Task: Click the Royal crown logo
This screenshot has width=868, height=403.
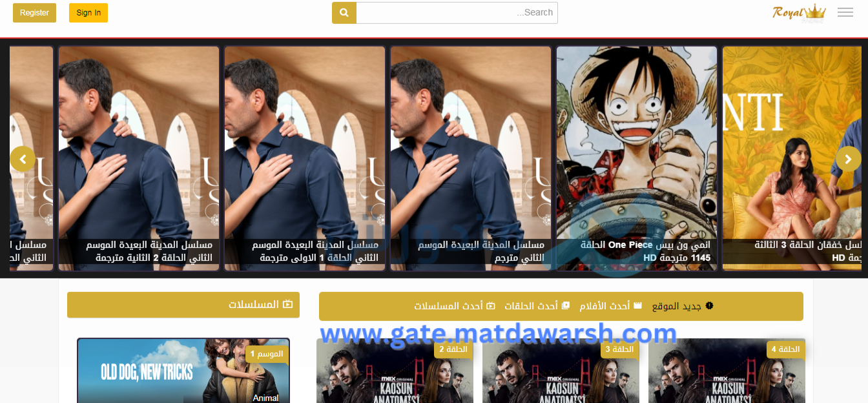Action: coord(799,12)
